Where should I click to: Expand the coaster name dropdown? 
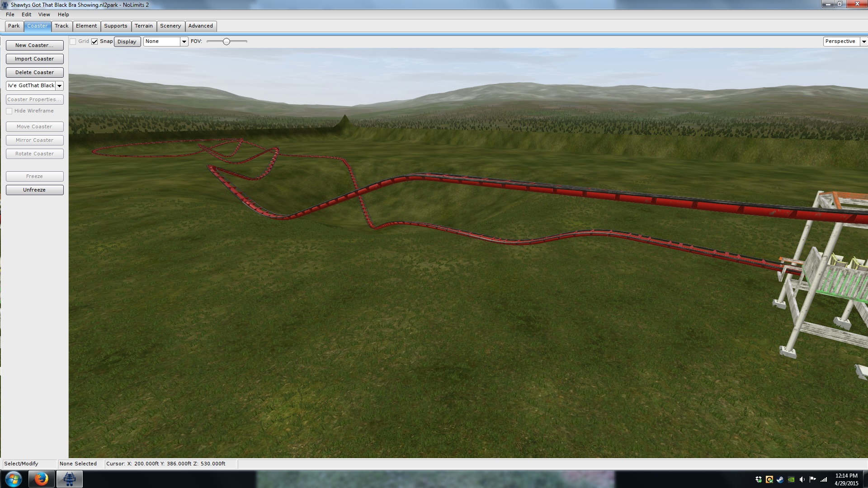[x=59, y=86]
